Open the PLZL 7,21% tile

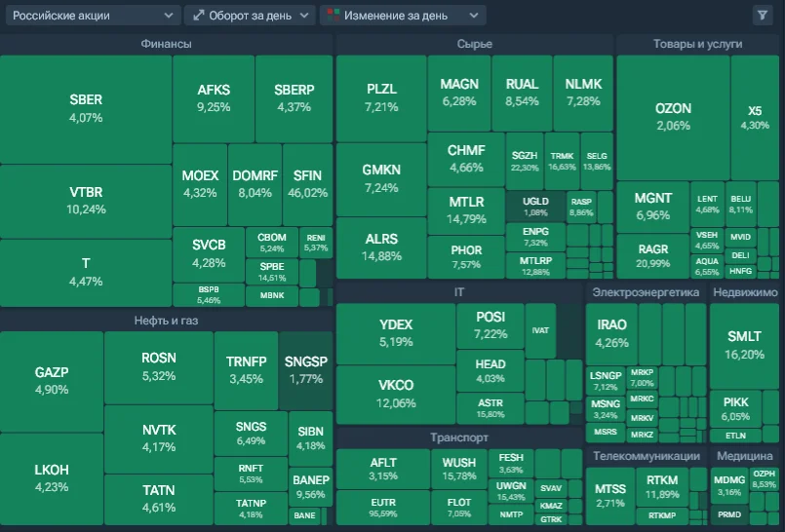(x=381, y=98)
